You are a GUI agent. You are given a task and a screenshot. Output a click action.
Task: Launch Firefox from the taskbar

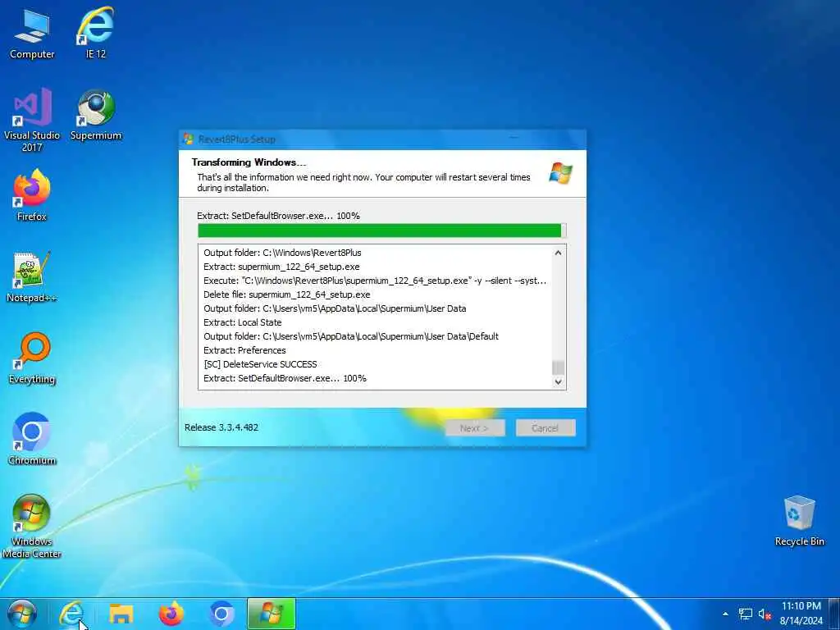point(171,614)
